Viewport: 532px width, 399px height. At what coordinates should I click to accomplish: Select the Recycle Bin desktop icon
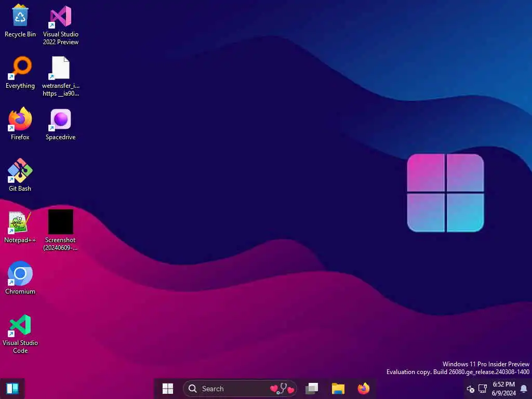click(20, 21)
